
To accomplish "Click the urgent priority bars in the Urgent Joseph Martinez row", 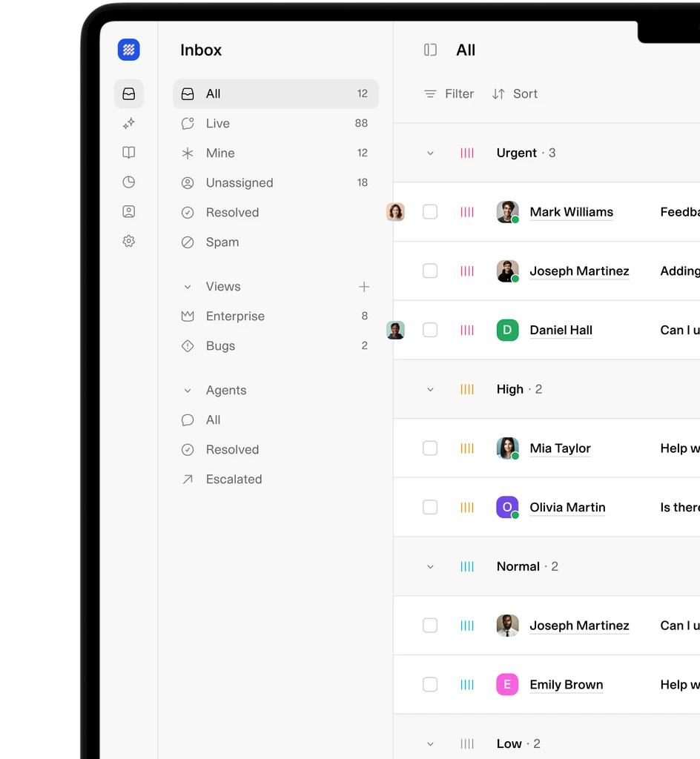I will [x=467, y=271].
